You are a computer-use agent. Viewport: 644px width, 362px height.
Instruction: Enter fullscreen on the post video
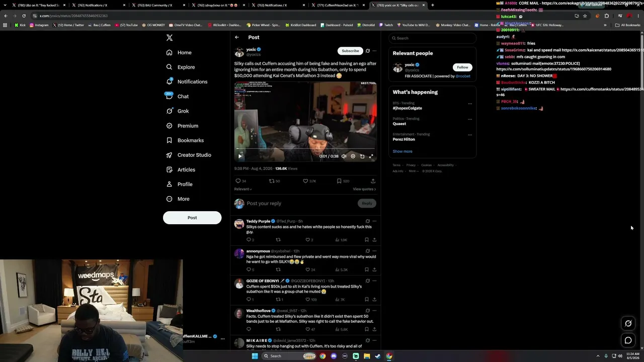[x=371, y=156]
